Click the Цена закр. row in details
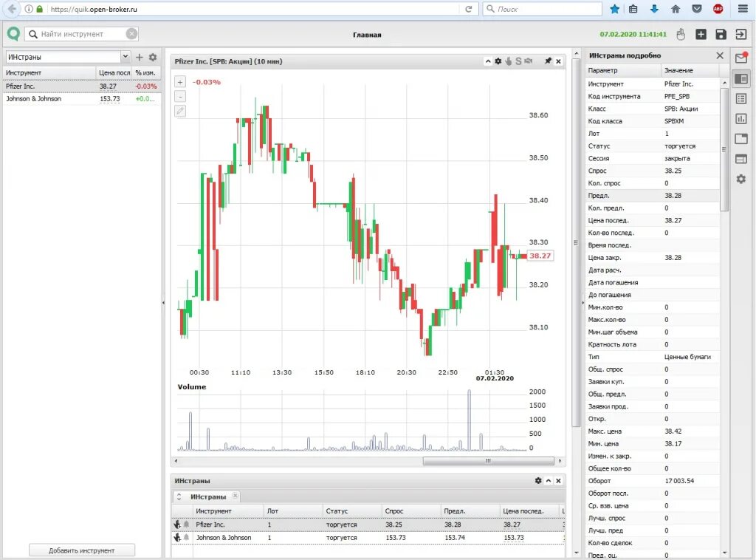 [653, 258]
